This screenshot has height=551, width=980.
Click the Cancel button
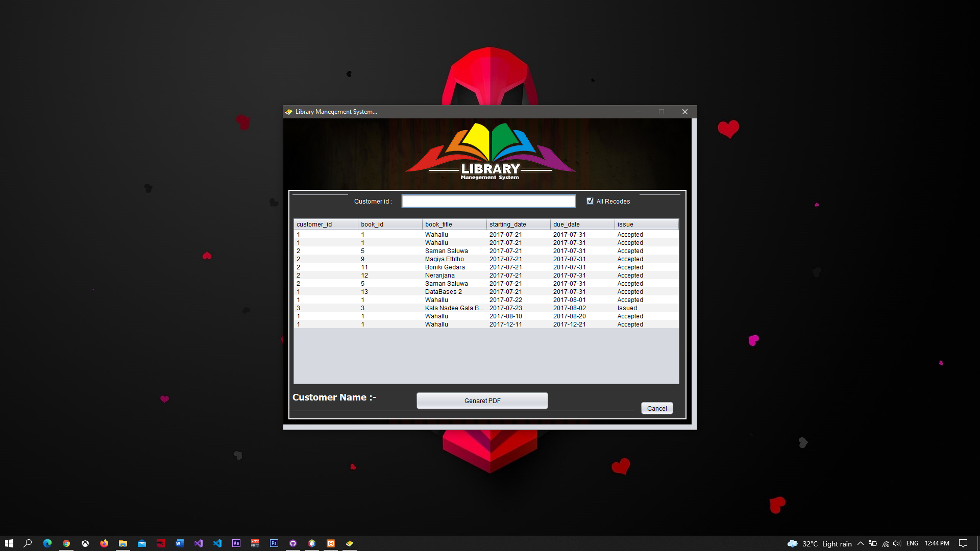tap(657, 408)
